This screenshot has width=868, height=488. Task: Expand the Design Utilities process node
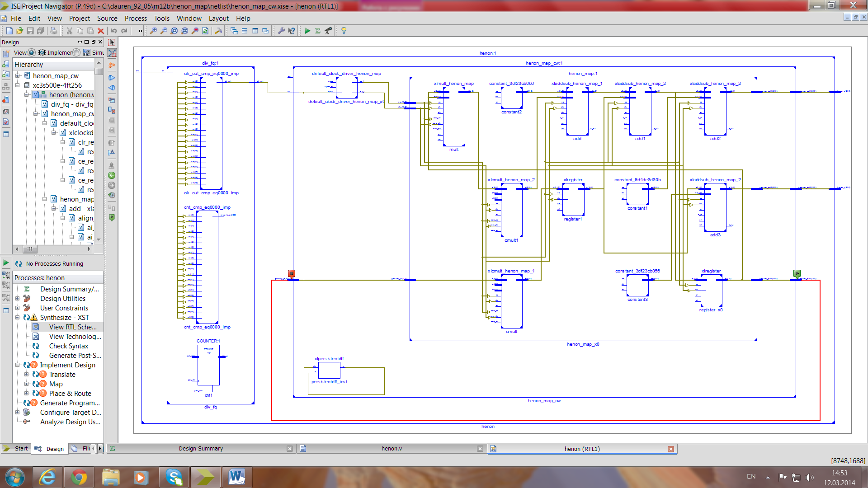[x=18, y=299]
